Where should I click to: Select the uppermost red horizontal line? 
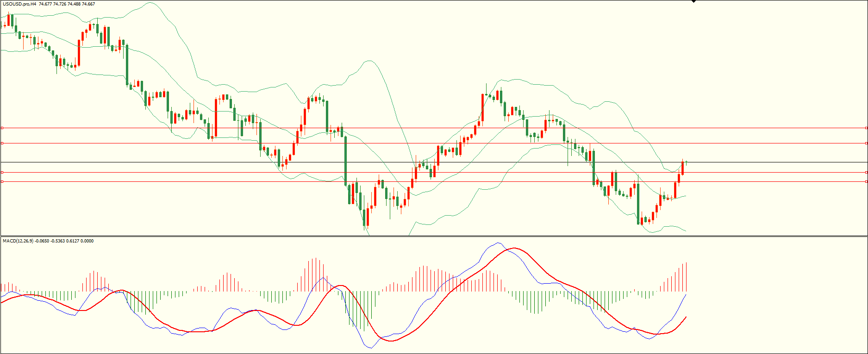pyautogui.click(x=434, y=128)
